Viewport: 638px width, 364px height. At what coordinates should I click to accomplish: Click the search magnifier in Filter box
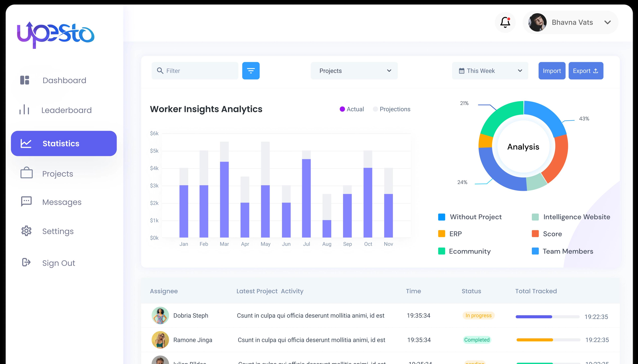pos(160,71)
